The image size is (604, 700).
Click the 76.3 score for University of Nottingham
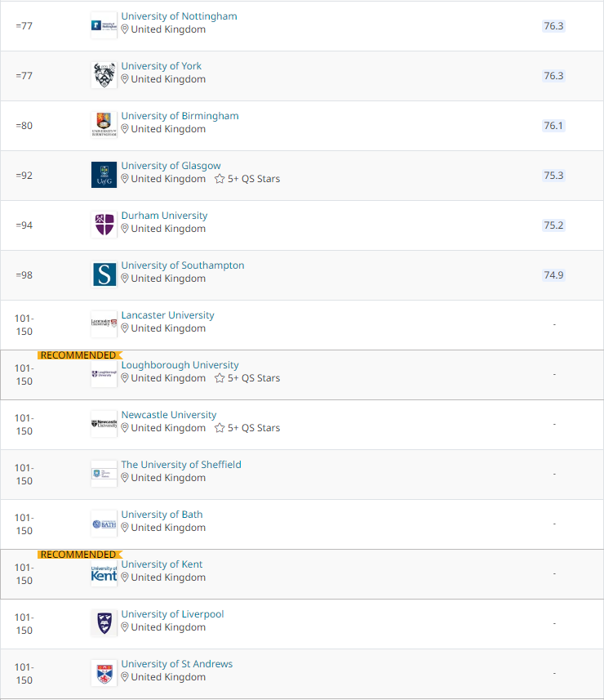tap(553, 26)
